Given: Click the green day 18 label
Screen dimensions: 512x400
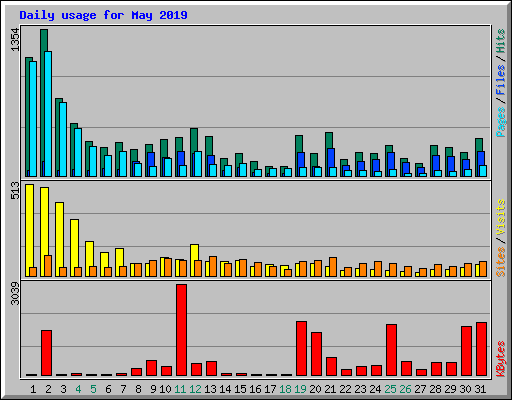Looking at the screenshot, I should pyautogui.click(x=285, y=389).
